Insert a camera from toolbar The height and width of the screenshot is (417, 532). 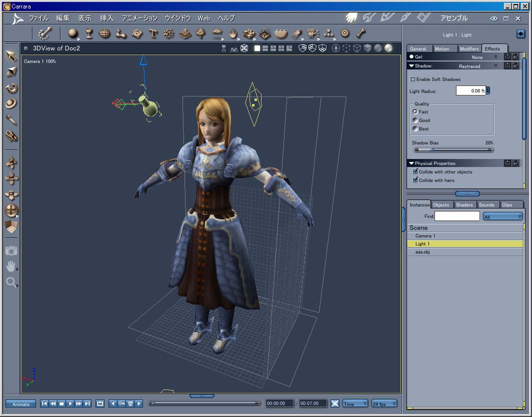pos(312,33)
